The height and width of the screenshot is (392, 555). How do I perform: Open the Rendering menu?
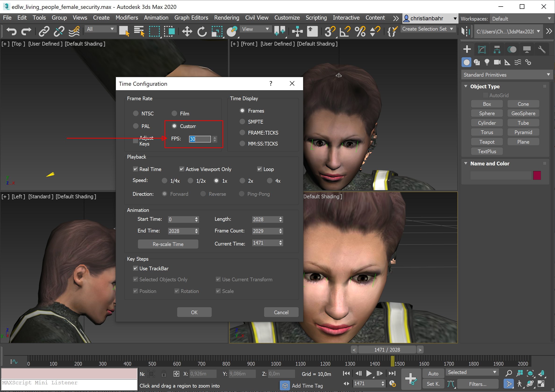tap(226, 18)
